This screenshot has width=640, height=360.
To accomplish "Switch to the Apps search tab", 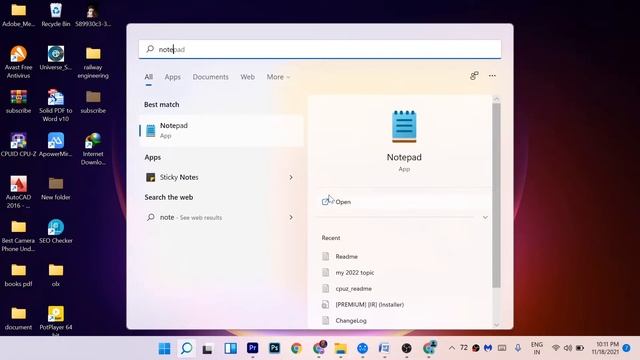I will click(173, 77).
